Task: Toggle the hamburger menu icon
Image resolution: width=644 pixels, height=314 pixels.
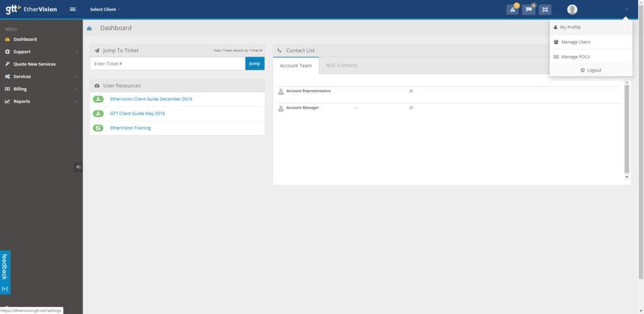Action: pyautogui.click(x=73, y=9)
